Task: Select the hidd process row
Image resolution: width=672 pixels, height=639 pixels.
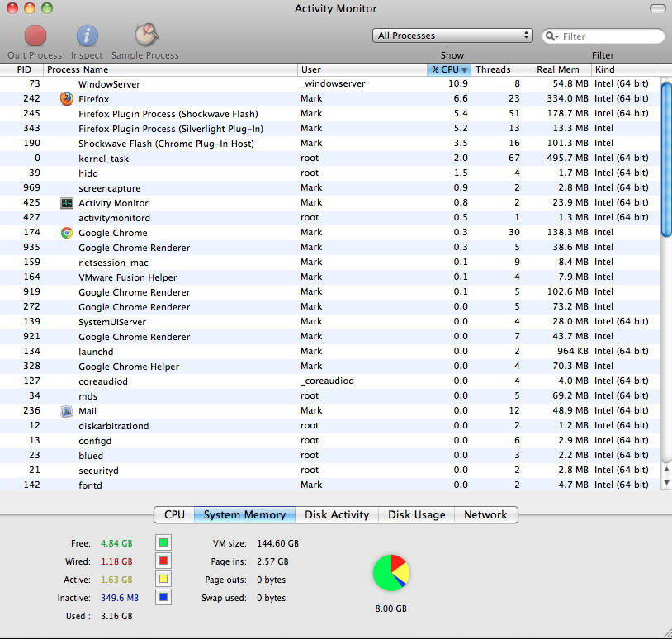Action: coord(330,173)
